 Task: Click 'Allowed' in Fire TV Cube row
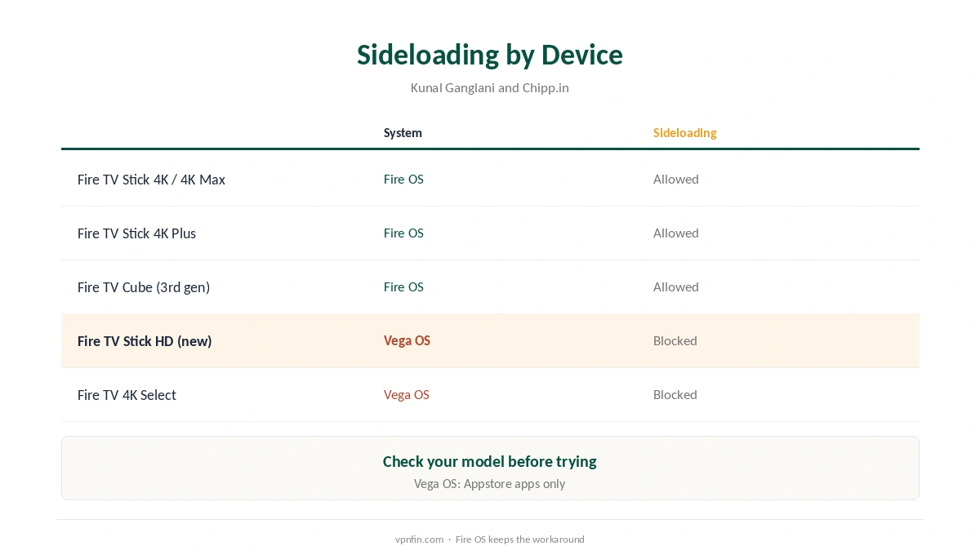point(676,286)
